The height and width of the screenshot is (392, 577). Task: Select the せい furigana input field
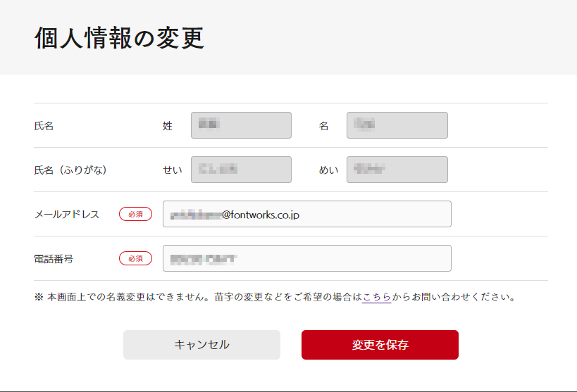coord(241,170)
